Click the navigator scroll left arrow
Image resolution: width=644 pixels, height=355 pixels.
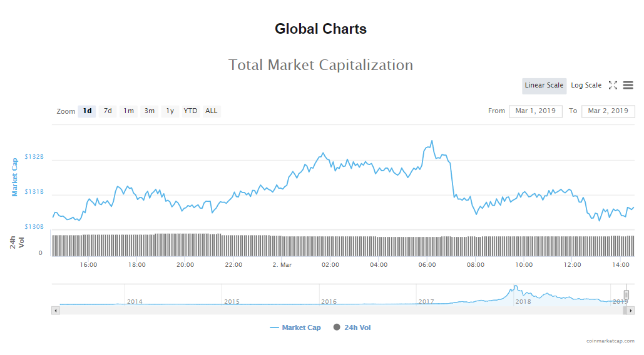click(x=56, y=311)
